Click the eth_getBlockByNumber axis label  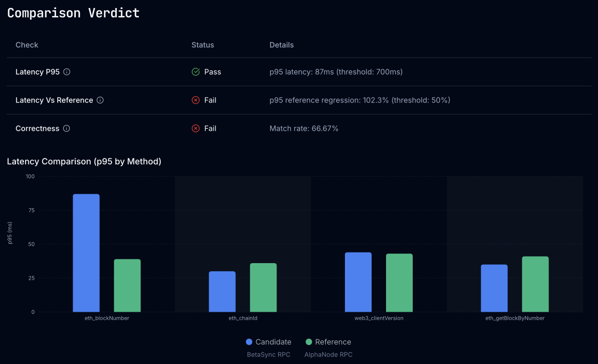coord(515,318)
